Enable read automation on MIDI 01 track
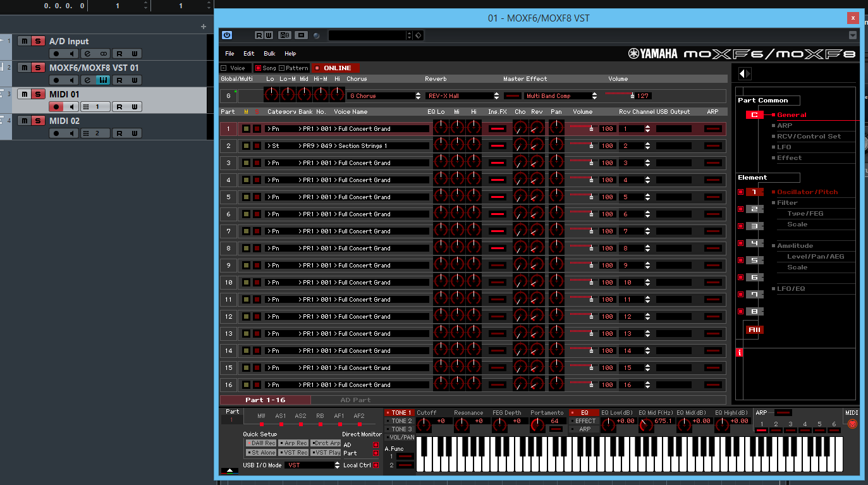 tap(119, 107)
